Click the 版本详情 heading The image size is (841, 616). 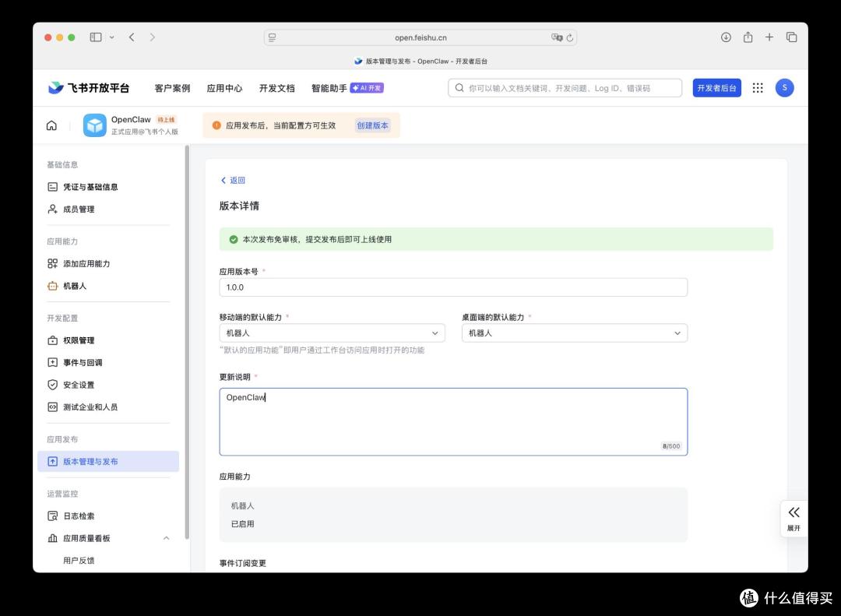coord(239,206)
